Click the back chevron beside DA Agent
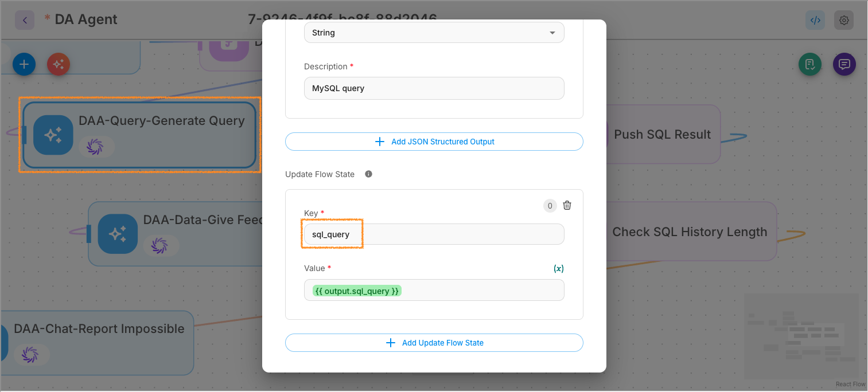This screenshot has height=392, width=868. pos(25,20)
